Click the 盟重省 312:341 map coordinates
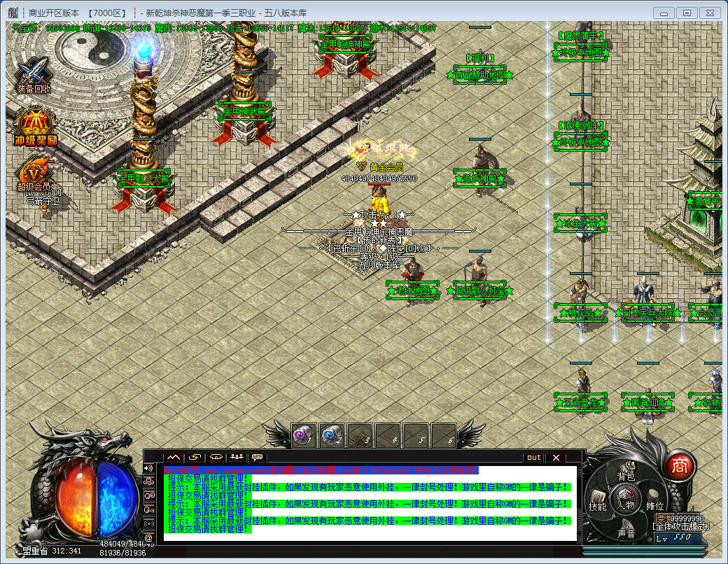 pyautogui.click(x=52, y=551)
